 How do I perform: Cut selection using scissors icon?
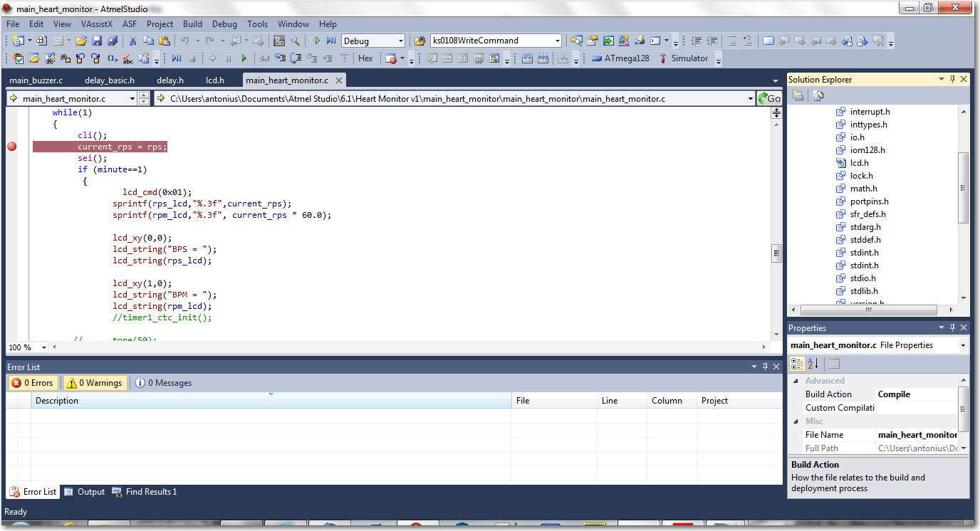pos(132,41)
